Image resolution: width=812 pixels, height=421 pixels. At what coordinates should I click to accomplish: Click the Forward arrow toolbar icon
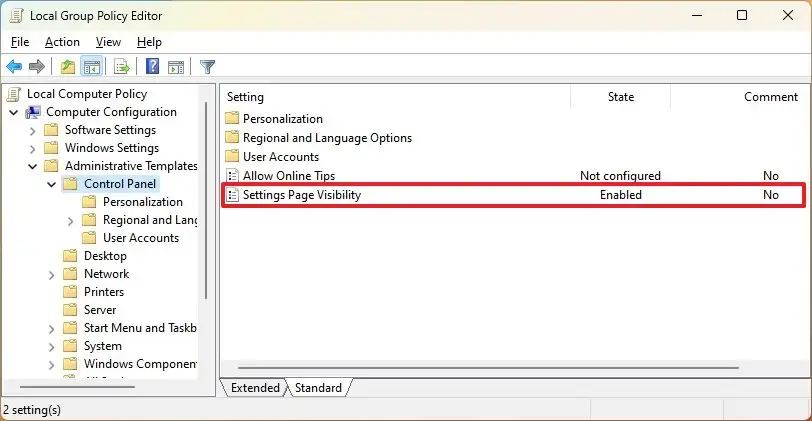coord(37,66)
